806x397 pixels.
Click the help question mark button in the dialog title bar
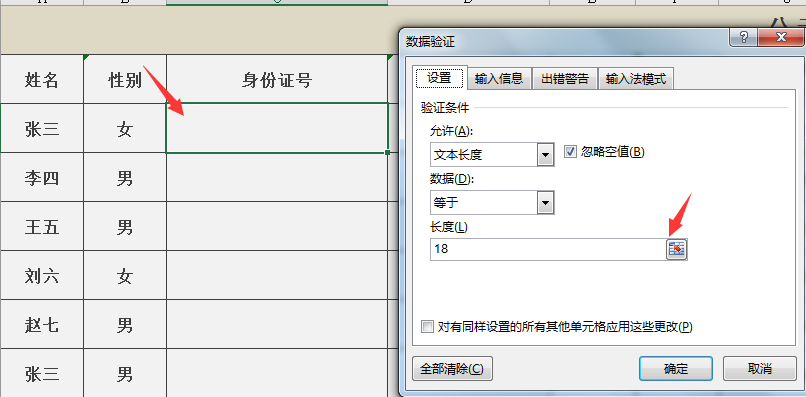point(742,38)
